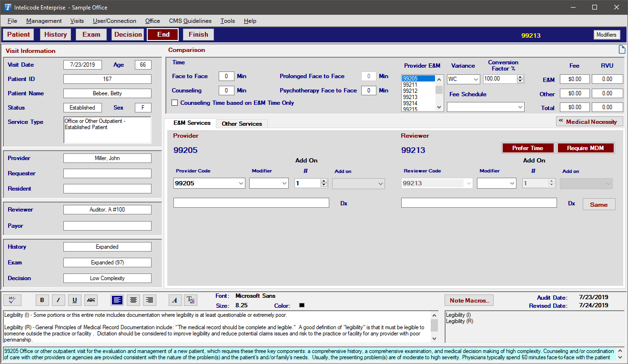Image resolution: width=628 pixels, height=364 pixels.
Task: Center the note text
Action: 134,300
